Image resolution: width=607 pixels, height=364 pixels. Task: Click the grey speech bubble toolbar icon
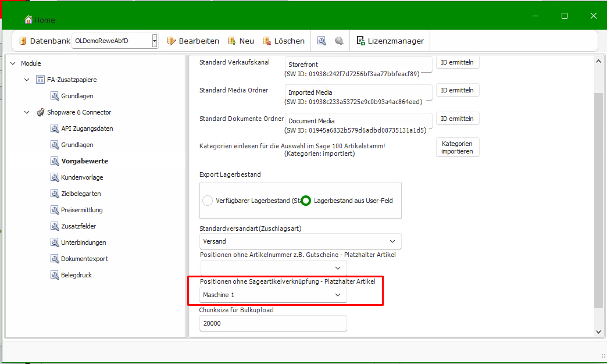point(339,41)
